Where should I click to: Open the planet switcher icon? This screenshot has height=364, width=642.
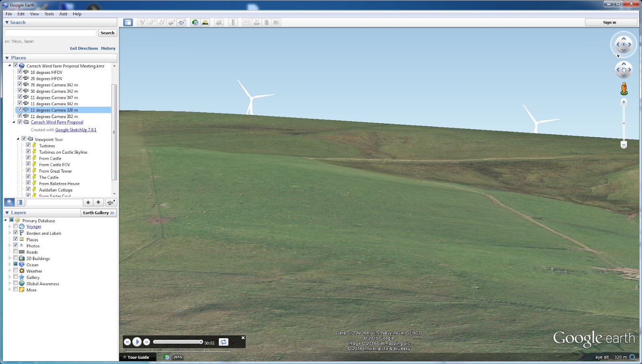(219, 22)
